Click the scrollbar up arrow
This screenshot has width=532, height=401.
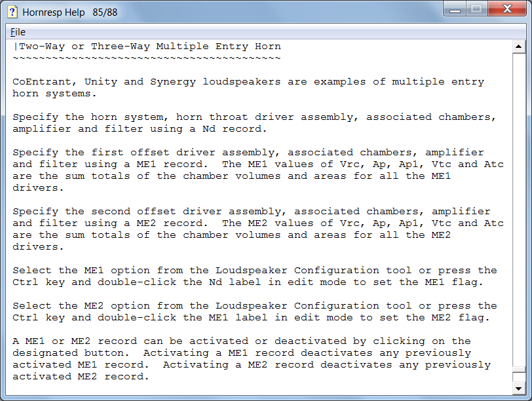click(x=518, y=46)
